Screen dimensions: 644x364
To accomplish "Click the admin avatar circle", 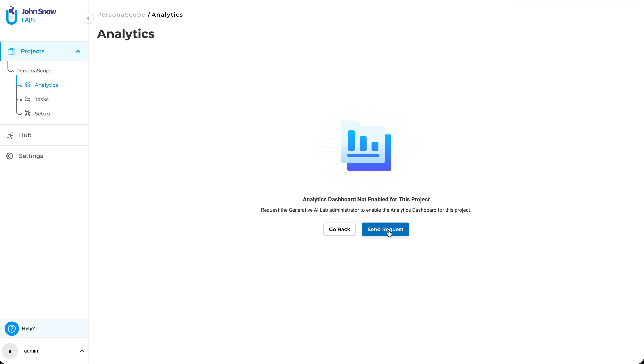I will 10,351.
